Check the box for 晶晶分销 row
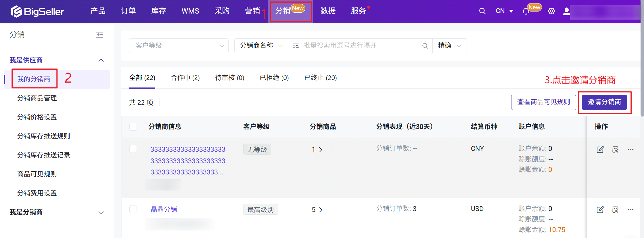 (x=133, y=209)
